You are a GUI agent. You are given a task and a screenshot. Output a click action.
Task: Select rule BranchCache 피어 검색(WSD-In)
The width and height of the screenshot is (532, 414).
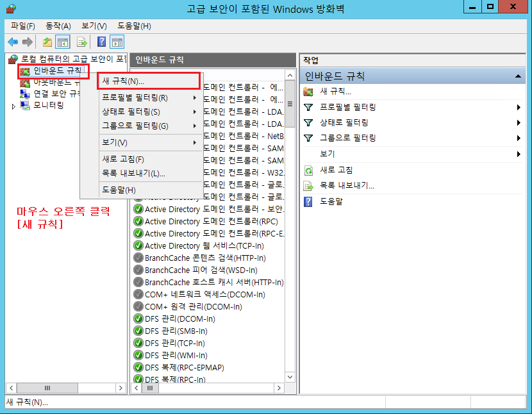(x=201, y=270)
